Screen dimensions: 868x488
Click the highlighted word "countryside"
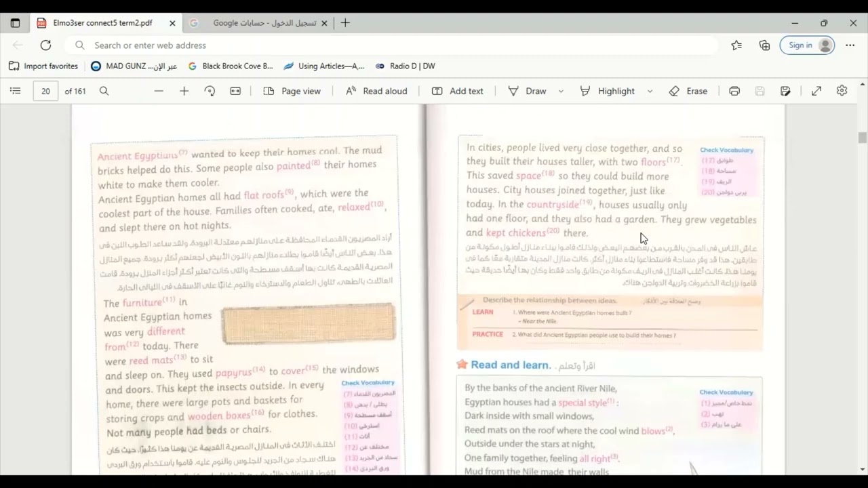point(553,205)
